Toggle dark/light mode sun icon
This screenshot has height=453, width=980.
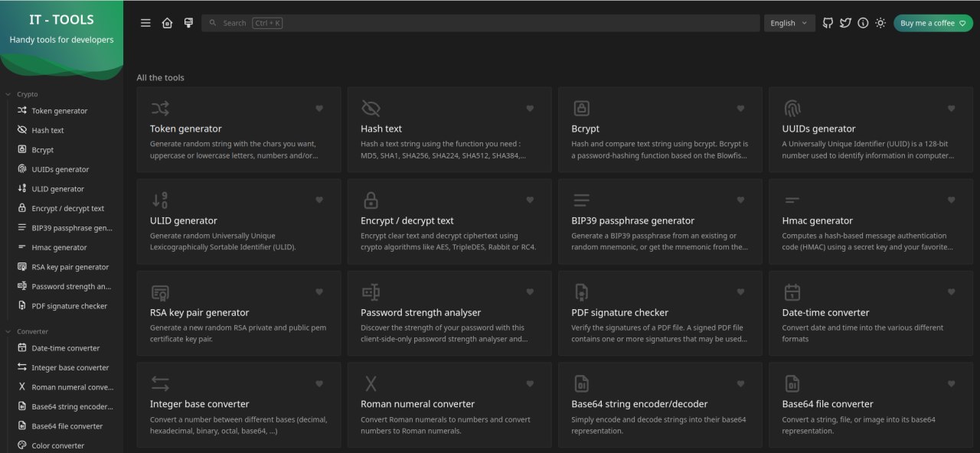[x=880, y=23]
